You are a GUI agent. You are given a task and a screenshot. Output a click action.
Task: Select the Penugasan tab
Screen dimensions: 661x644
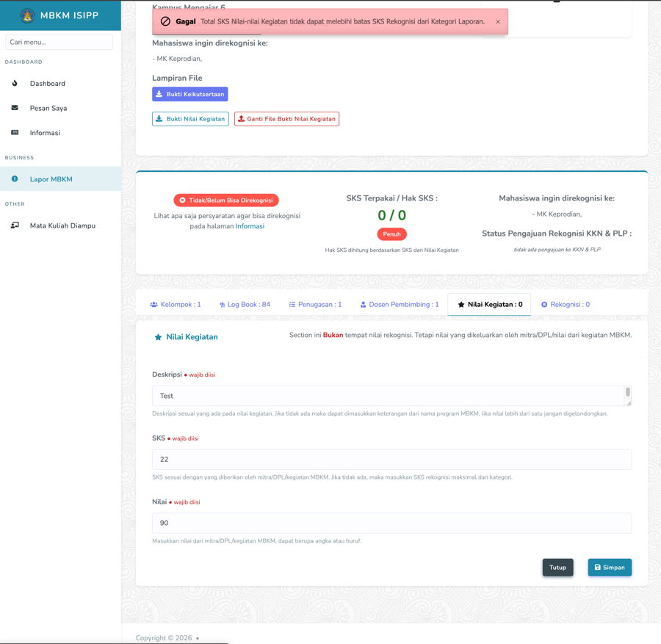[x=315, y=305]
